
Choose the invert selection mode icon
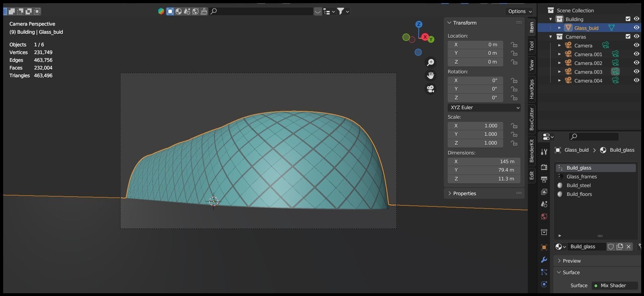click(28, 11)
